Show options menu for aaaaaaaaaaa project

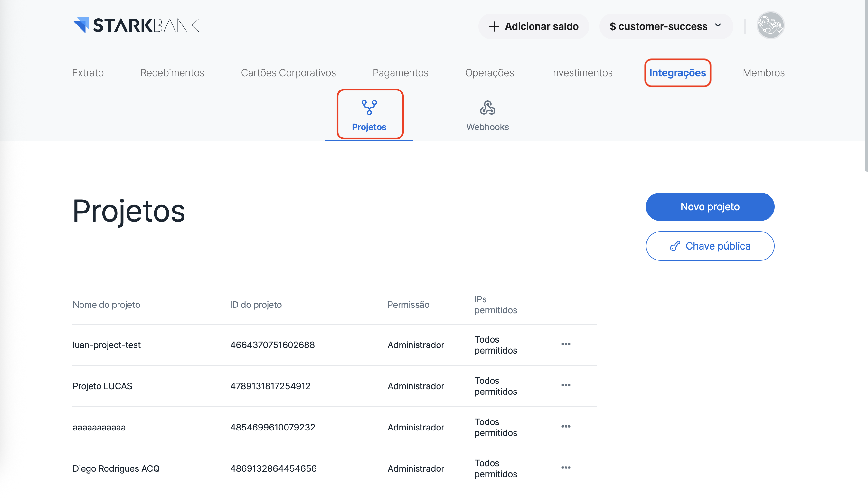point(566,427)
